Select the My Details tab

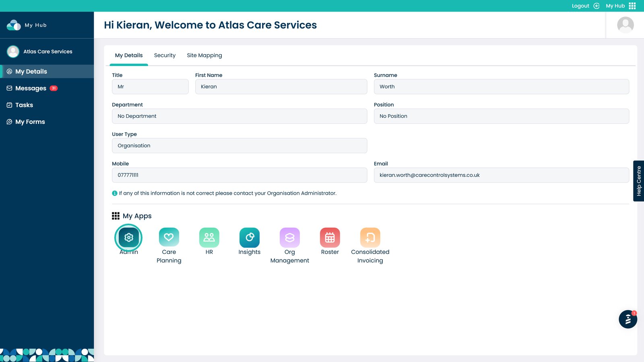[x=129, y=56]
